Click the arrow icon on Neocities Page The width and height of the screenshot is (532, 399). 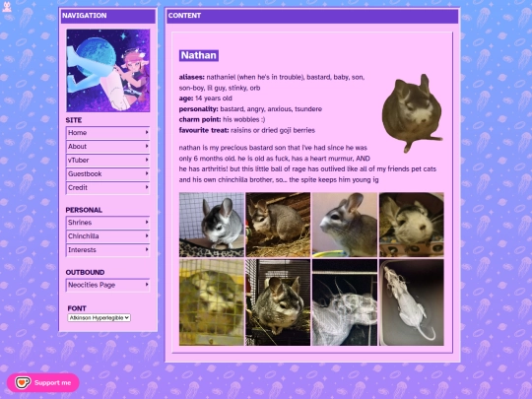(x=147, y=285)
